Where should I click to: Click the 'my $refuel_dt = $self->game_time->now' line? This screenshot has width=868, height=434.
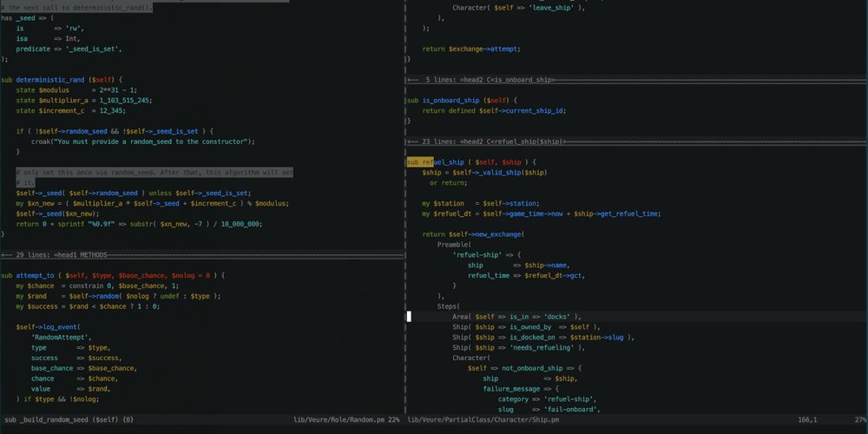point(542,214)
